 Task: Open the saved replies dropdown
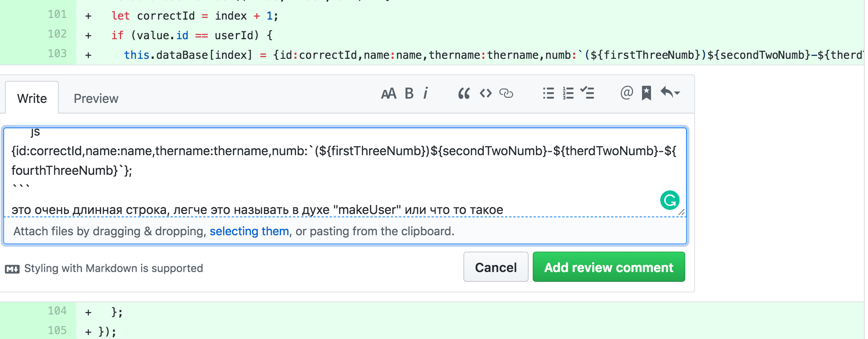(x=670, y=93)
